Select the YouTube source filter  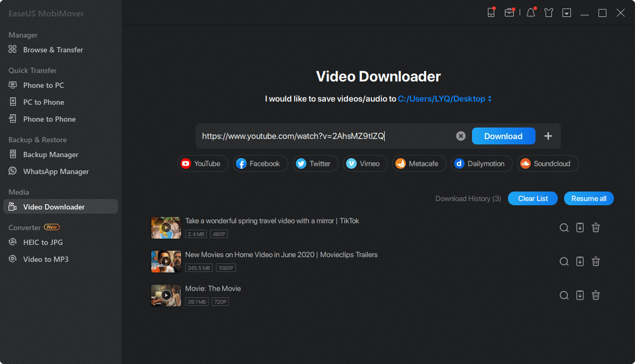coord(203,163)
